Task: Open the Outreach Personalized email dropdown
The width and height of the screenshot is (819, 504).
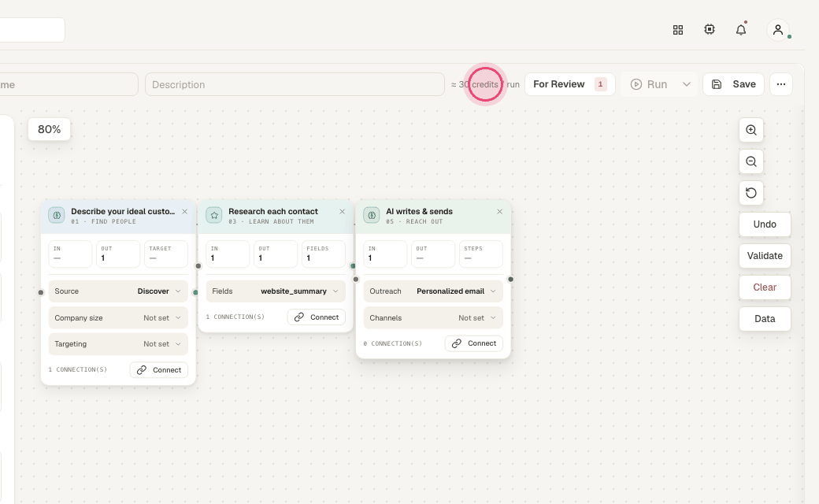Action: point(433,291)
